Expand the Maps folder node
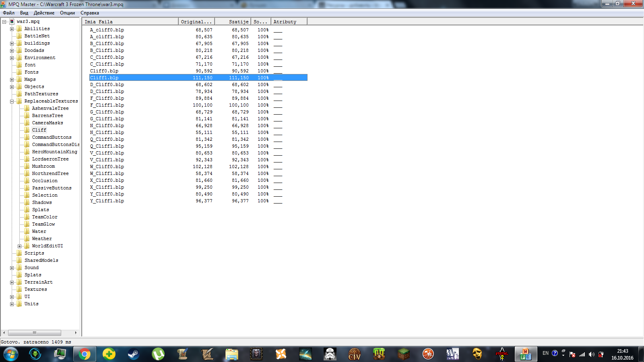The width and height of the screenshot is (644, 362). [x=12, y=80]
